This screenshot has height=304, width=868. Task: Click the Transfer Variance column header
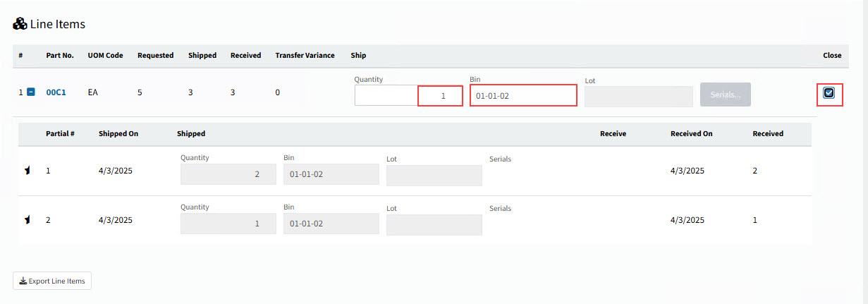coord(304,56)
